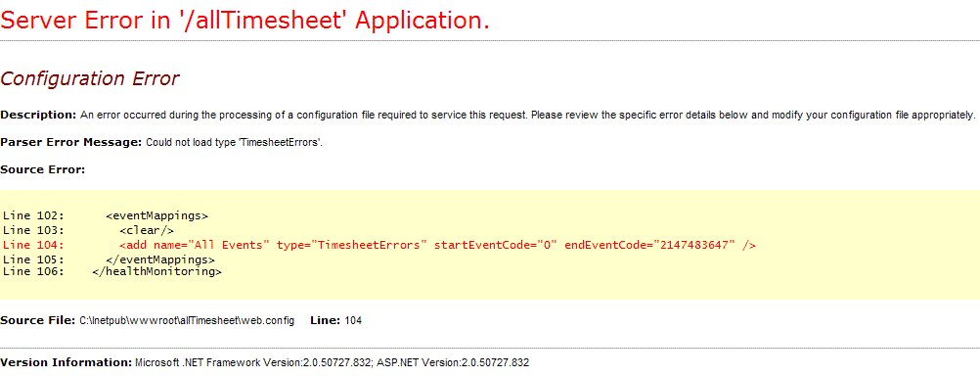This screenshot has width=980, height=377.
Task: Click the type="TimesheetErrors" attribute text
Action: (x=348, y=245)
